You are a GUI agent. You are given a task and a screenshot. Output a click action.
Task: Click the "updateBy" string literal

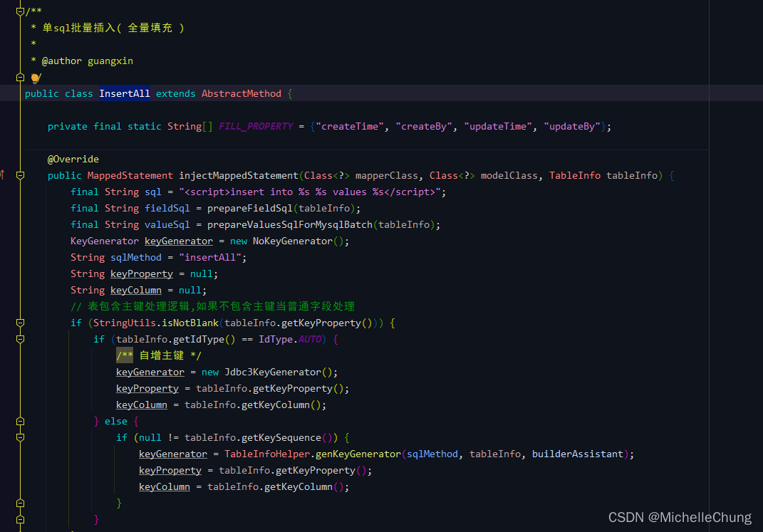(572, 127)
